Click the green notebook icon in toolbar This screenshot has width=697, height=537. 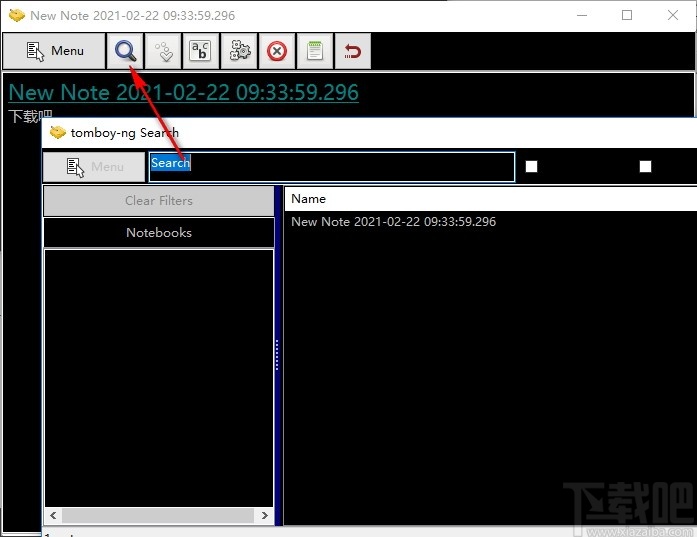315,51
